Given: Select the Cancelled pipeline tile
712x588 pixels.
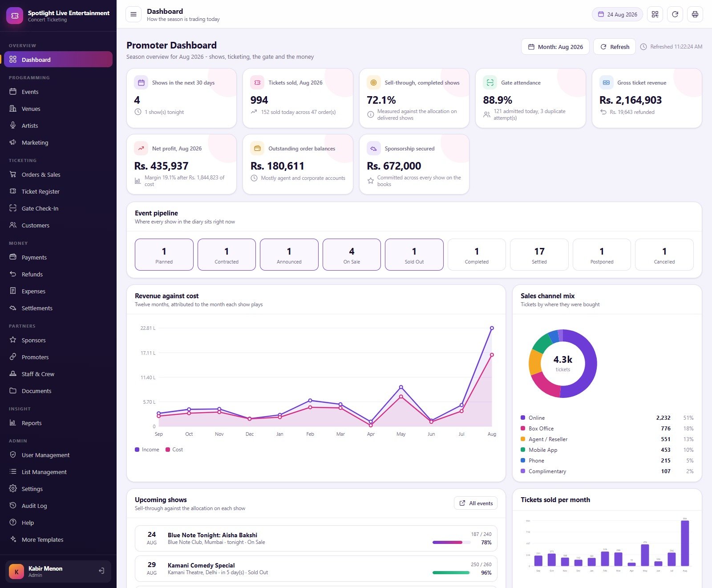Looking at the screenshot, I should click(664, 255).
